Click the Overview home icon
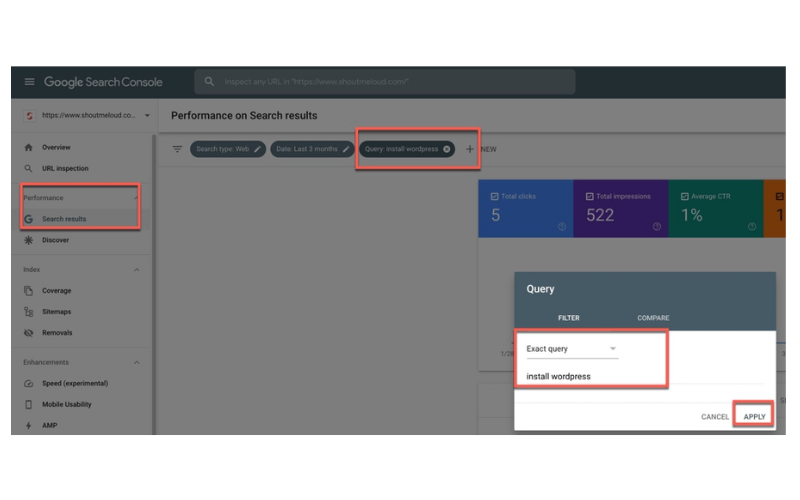The width and height of the screenshot is (800, 500). click(x=29, y=147)
